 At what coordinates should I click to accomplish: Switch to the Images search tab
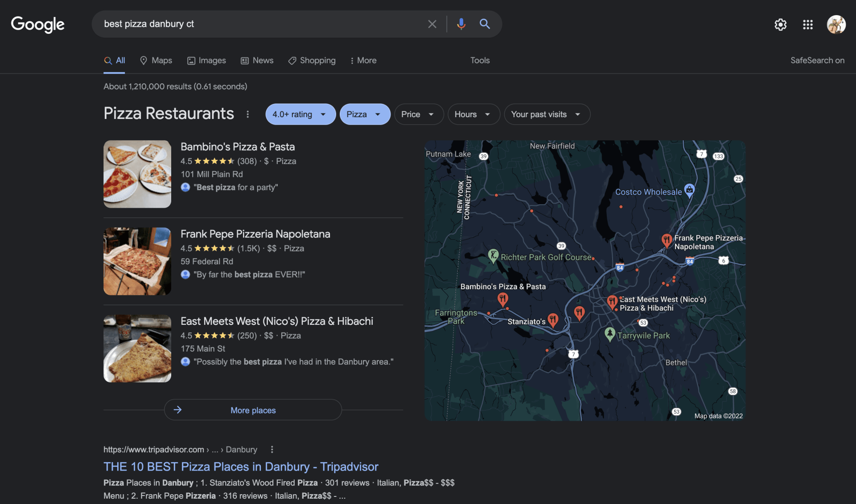206,61
